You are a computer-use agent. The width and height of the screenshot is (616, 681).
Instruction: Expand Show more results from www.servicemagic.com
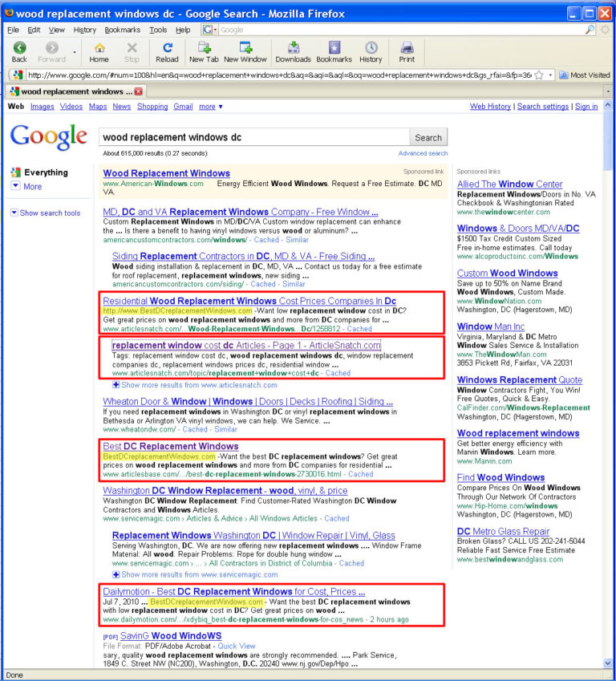click(195, 574)
